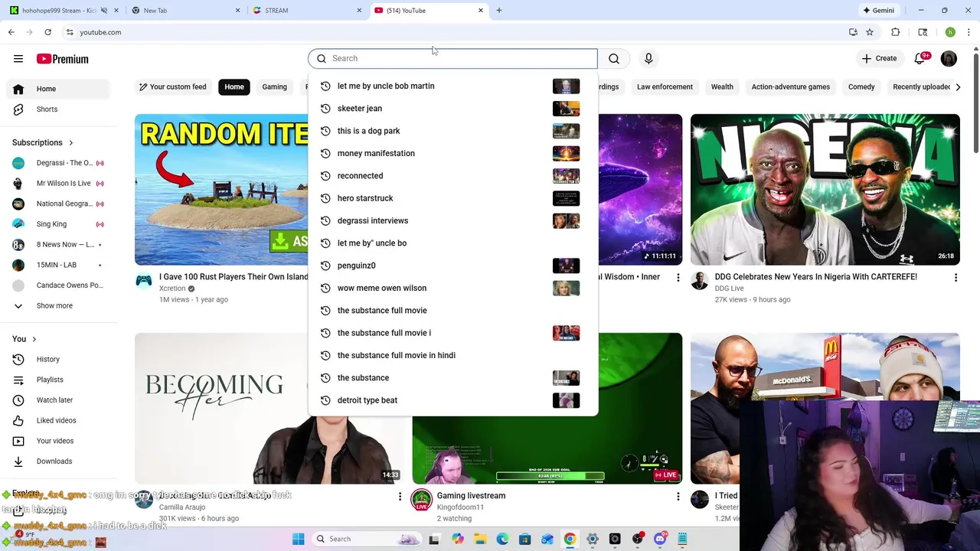Switch to the STREAM browser tab

[x=305, y=11]
